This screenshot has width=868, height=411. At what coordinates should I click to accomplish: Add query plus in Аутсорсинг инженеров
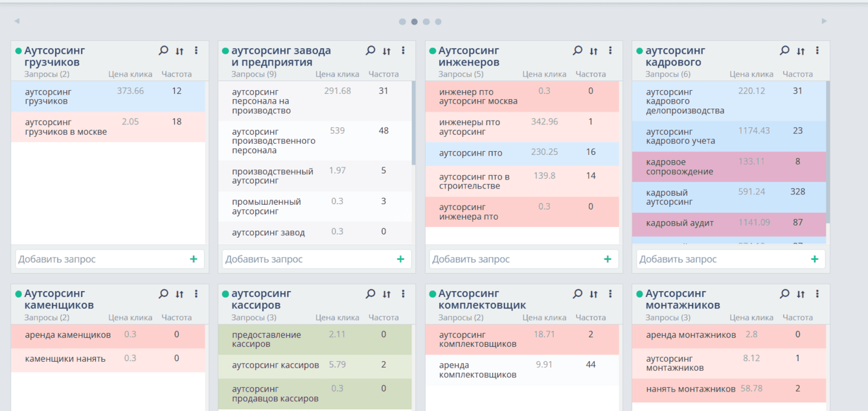point(608,259)
